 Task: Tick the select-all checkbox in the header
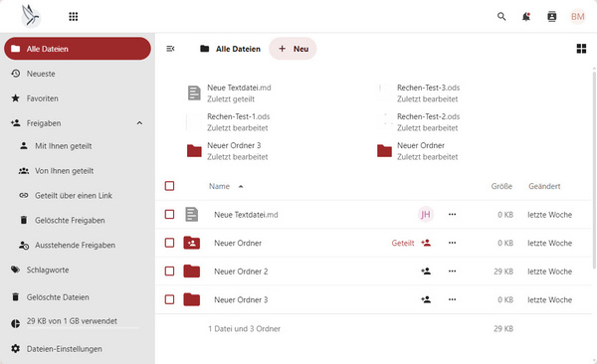(169, 186)
